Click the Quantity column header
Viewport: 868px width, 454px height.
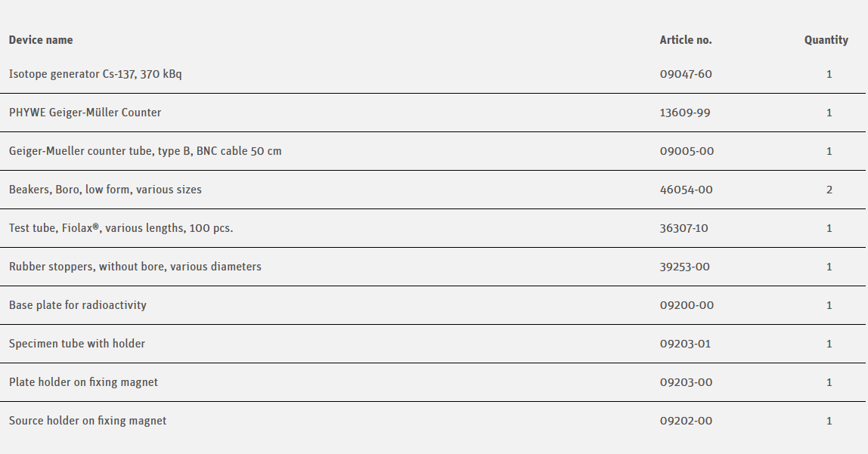826,40
